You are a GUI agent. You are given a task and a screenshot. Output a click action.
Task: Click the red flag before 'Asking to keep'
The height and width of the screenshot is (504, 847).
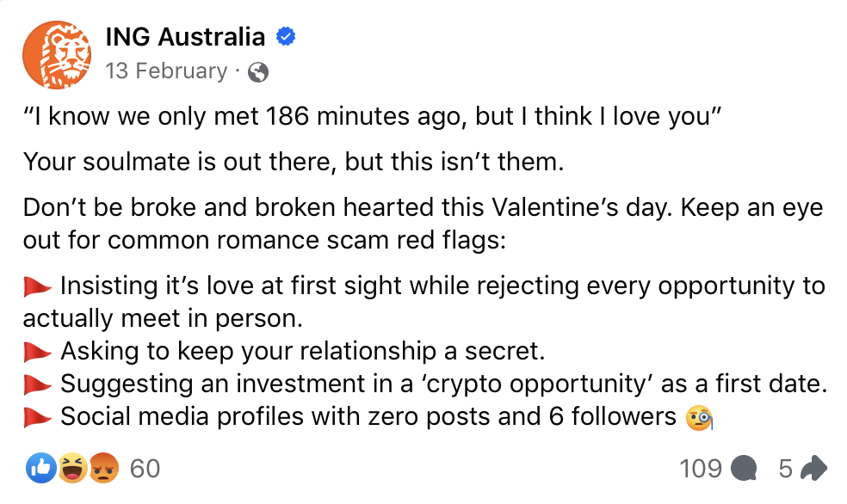(38, 351)
